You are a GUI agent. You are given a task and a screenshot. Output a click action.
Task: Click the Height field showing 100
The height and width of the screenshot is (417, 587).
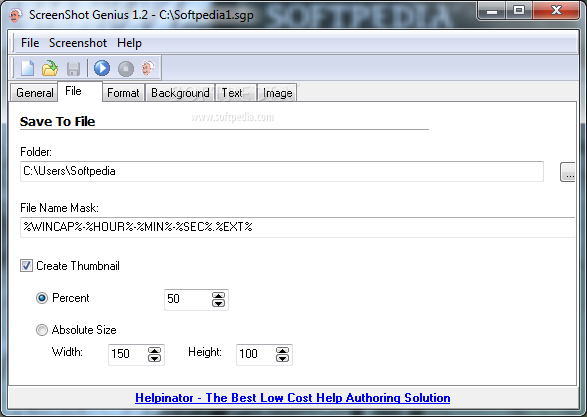point(255,354)
